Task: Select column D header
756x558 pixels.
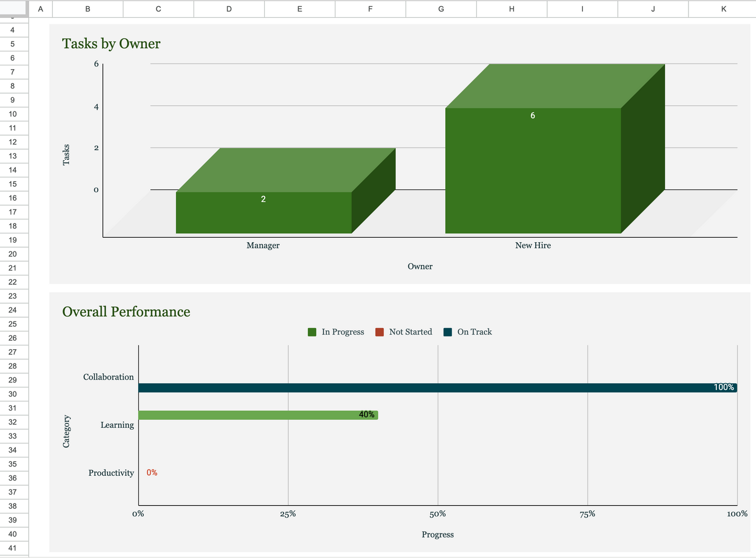Action: tap(229, 9)
